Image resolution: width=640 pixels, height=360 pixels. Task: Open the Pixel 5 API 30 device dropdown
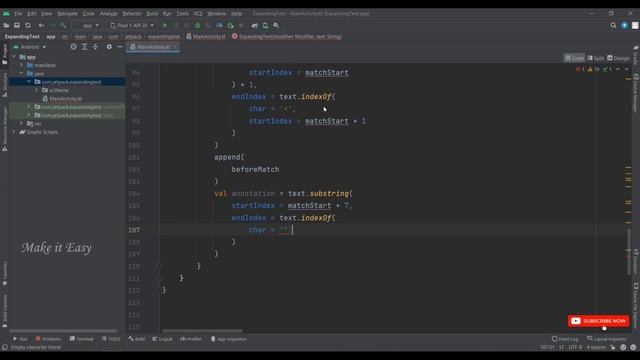(x=132, y=25)
